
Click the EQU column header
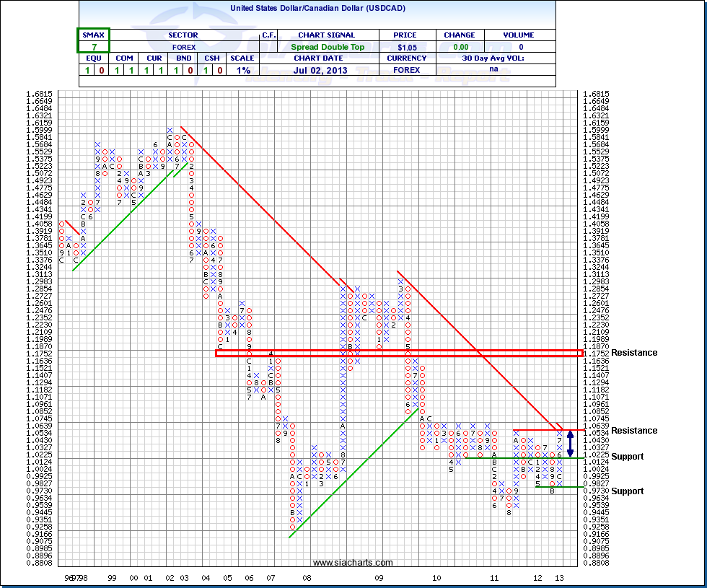pyautogui.click(x=93, y=58)
